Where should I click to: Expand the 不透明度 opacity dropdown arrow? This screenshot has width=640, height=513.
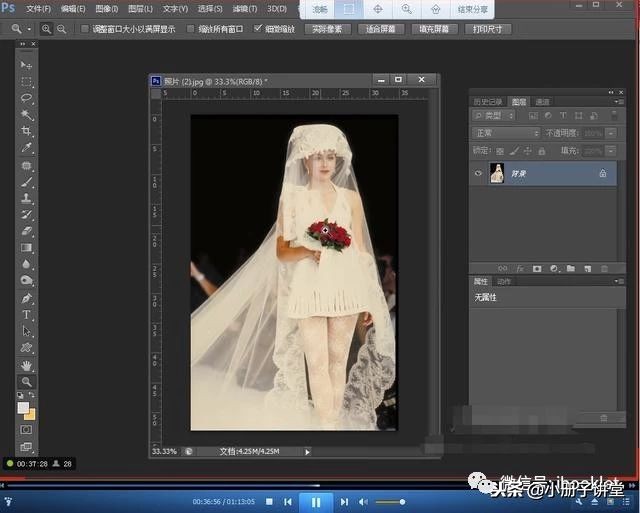pyautogui.click(x=611, y=133)
